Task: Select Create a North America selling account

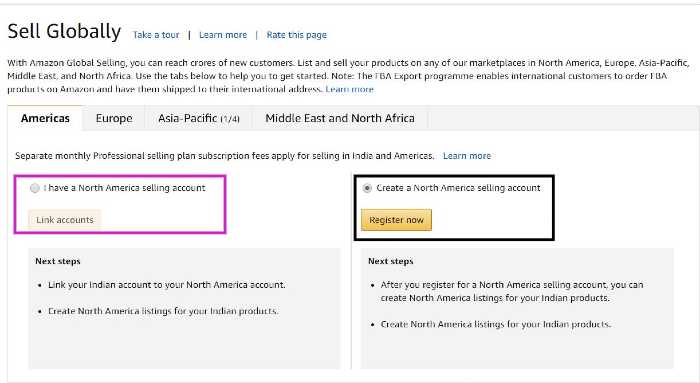Action: point(367,188)
